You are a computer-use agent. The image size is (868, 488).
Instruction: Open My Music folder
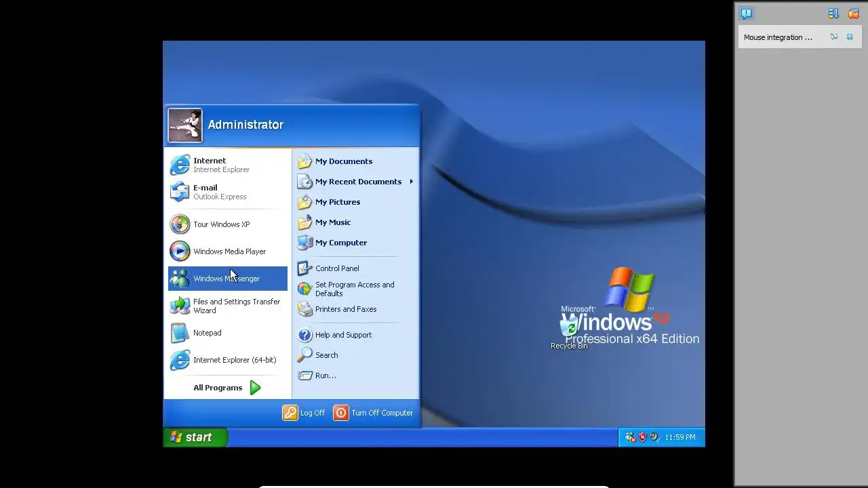355,222
